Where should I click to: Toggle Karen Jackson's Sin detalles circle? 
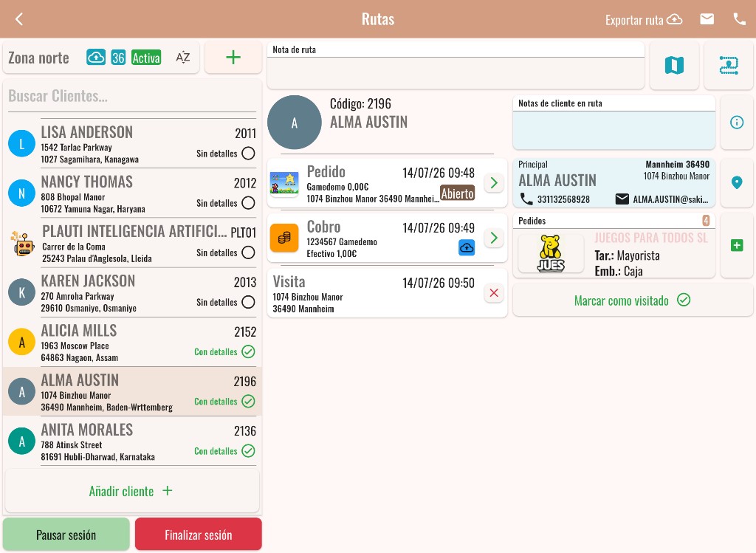pos(248,302)
